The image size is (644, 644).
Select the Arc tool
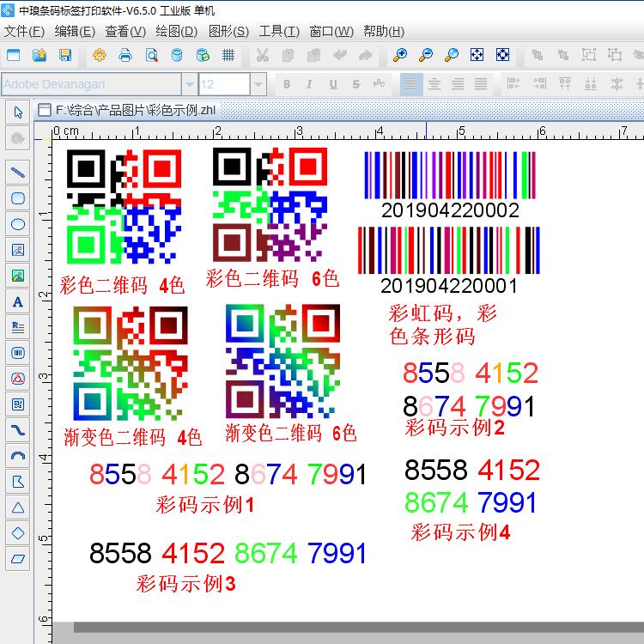(x=18, y=456)
